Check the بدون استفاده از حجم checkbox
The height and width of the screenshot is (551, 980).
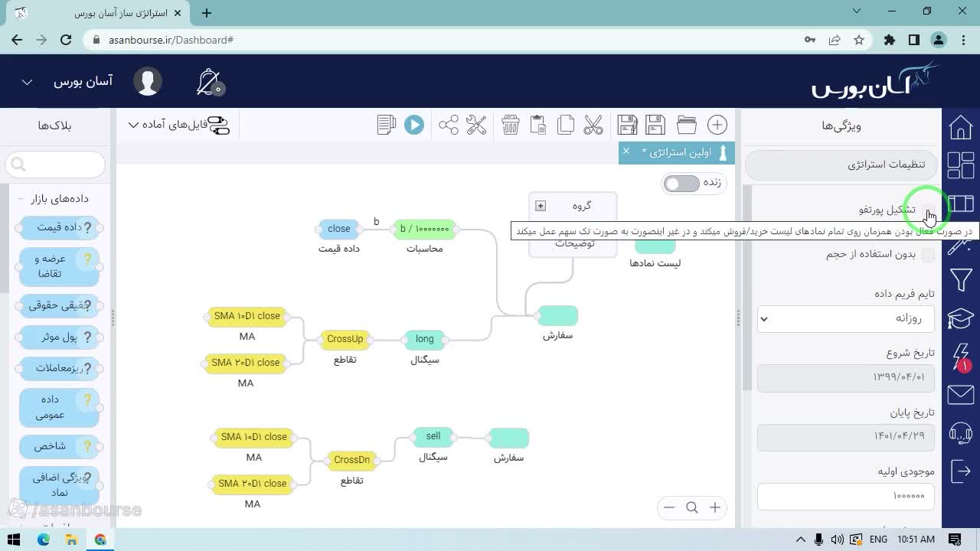(x=928, y=255)
